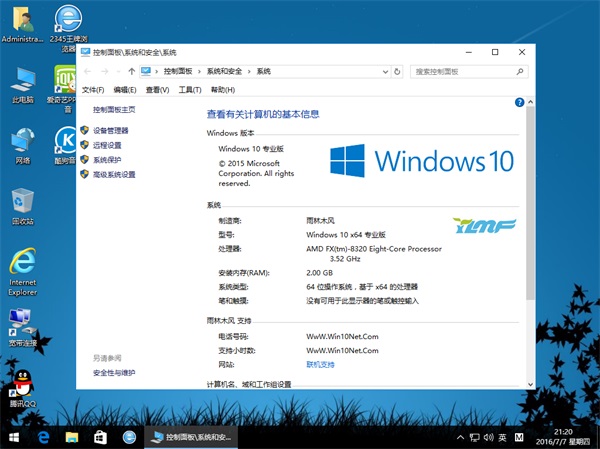Open the This PC desktop icon
This screenshot has width=600, height=449.
(23, 85)
